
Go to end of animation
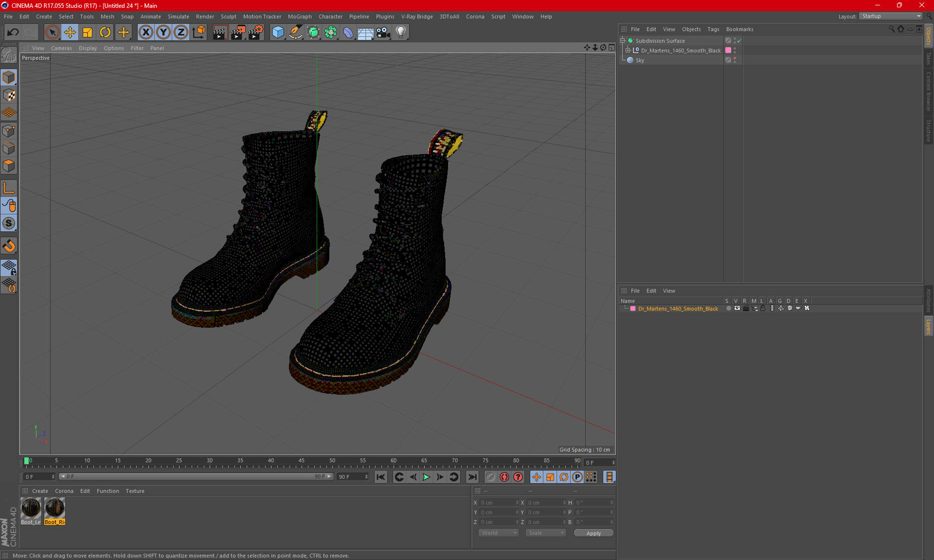click(472, 477)
